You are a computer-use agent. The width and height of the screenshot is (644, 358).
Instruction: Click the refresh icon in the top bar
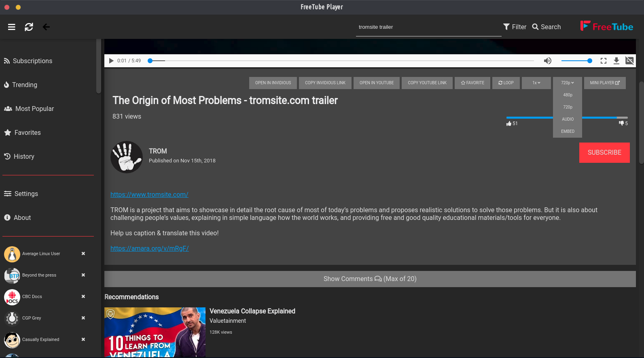pyautogui.click(x=29, y=27)
